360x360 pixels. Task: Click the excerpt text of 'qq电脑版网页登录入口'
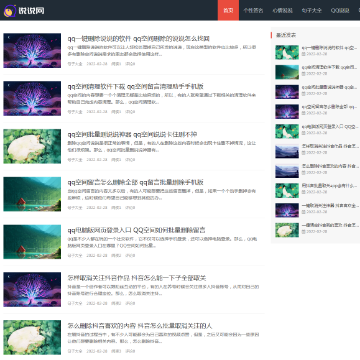pyautogui.click(x=162, y=242)
